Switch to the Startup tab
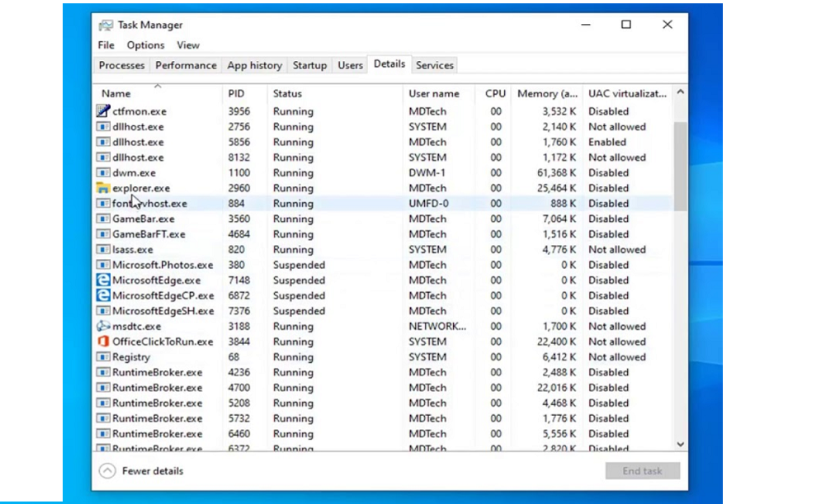This screenshot has width=821, height=504. pos(309,65)
